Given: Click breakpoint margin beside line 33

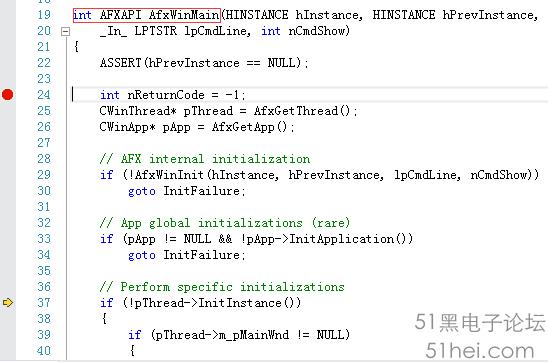Looking at the screenshot, I should tap(7, 239).
